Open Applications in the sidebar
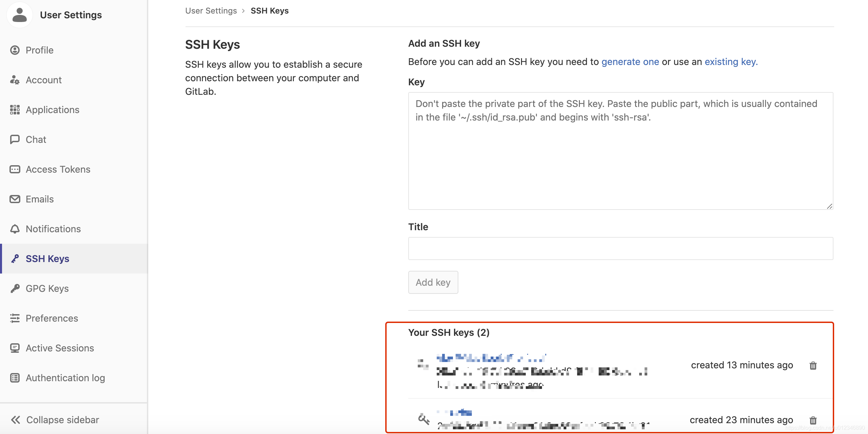The width and height of the screenshot is (868, 434). (74, 110)
